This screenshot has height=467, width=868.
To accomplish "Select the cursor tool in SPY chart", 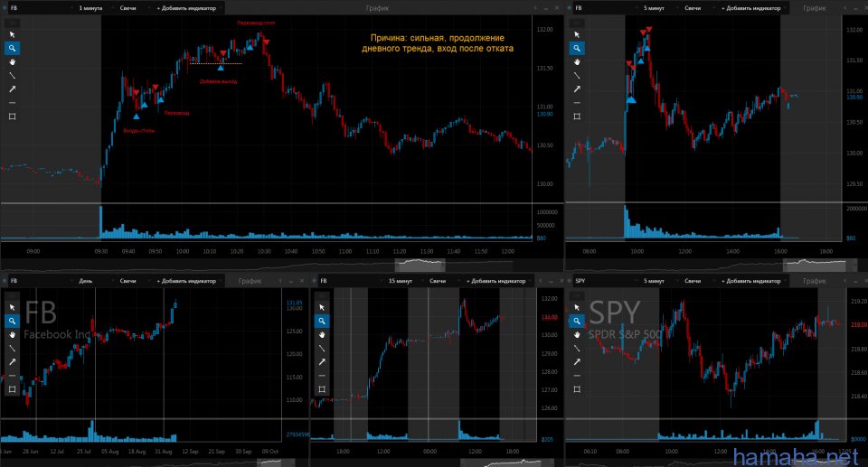I will point(577,307).
